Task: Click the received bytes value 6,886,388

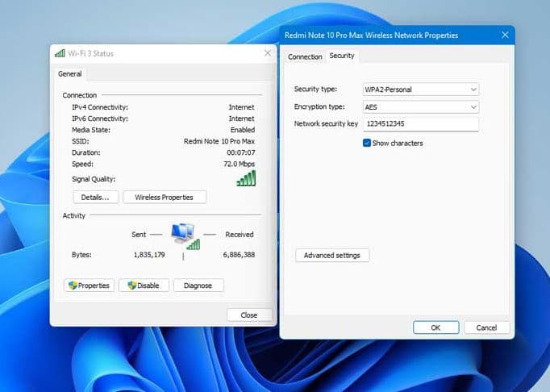Action: pyautogui.click(x=239, y=254)
